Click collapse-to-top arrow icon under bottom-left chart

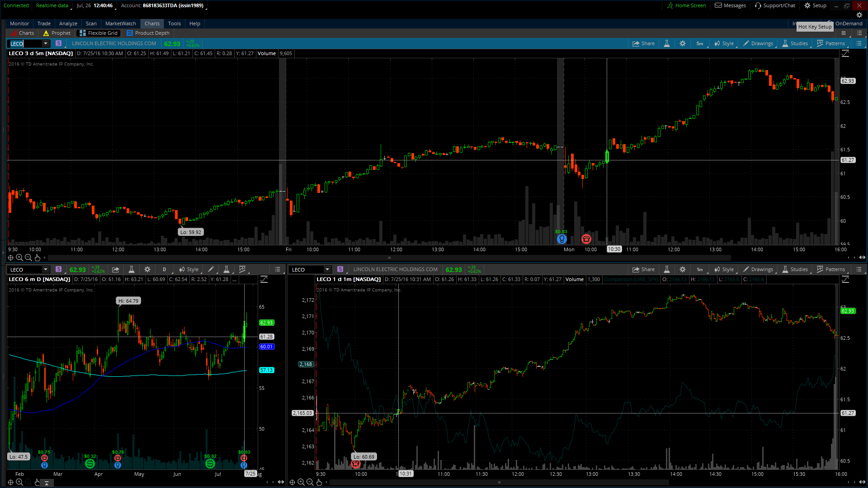[x=47, y=483]
